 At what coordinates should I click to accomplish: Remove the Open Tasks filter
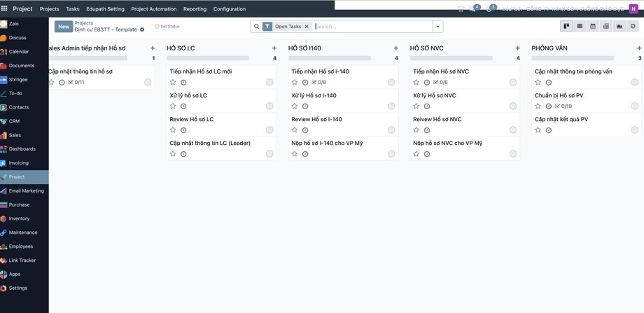coord(307,27)
